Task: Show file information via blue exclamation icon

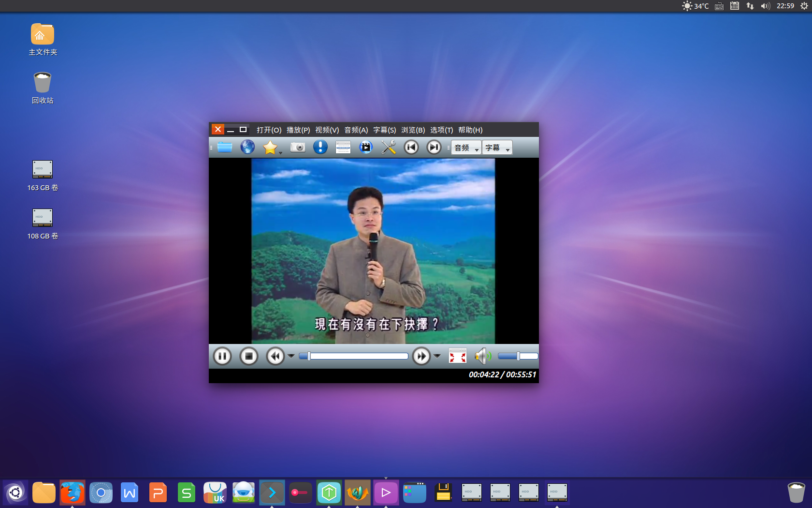Action: (320, 147)
